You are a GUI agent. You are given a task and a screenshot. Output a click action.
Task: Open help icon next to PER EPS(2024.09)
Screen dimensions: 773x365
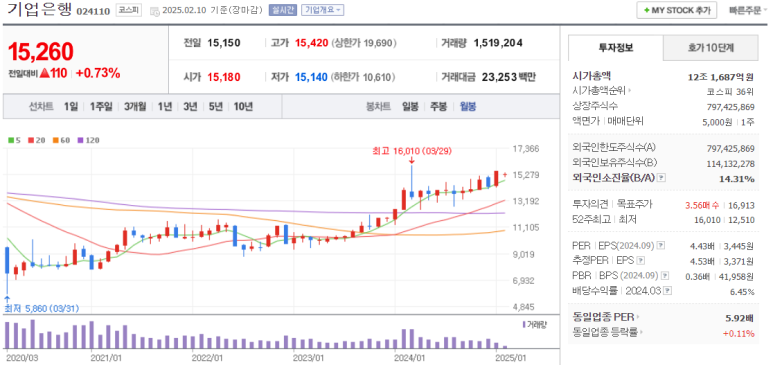(662, 245)
